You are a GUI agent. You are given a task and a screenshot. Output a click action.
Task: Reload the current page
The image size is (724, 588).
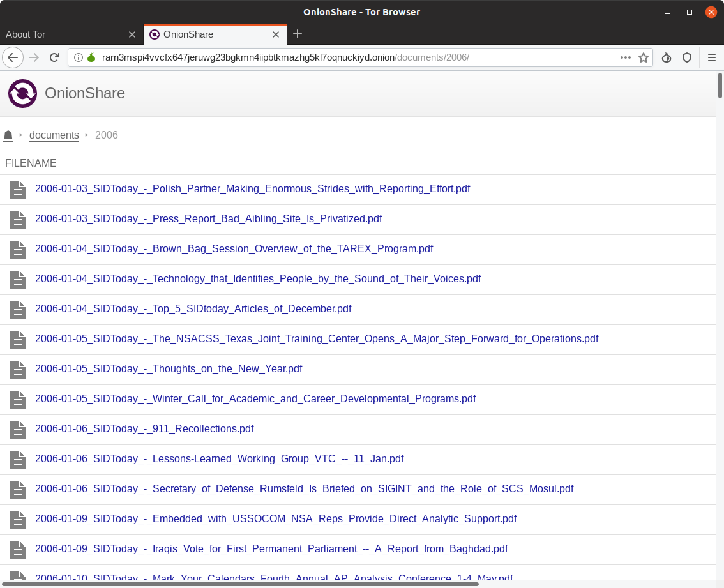tap(55, 57)
